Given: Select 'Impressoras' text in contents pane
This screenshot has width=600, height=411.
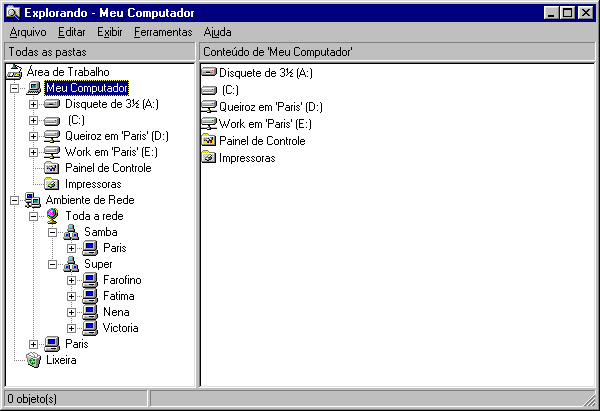Looking at the screenshot, I should click(x=247, y=158).
